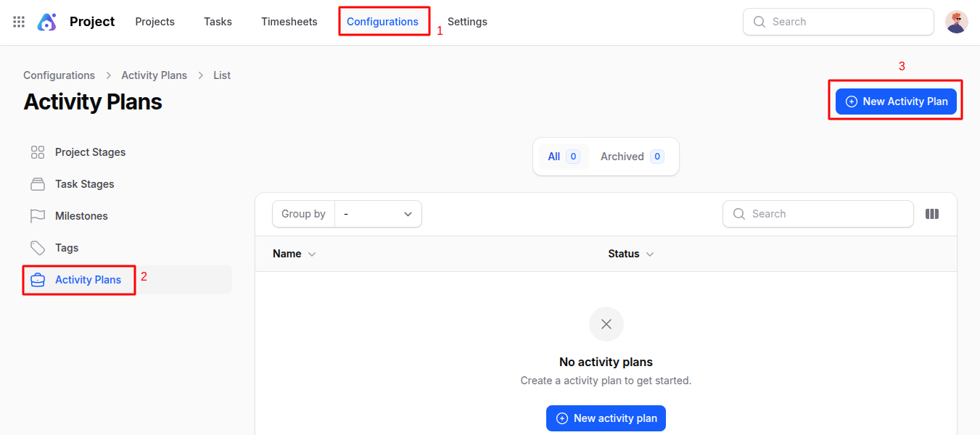This screenshot has height=435, width=980.
Task: Click the global Search box in navbar
Action: [845, 22]
